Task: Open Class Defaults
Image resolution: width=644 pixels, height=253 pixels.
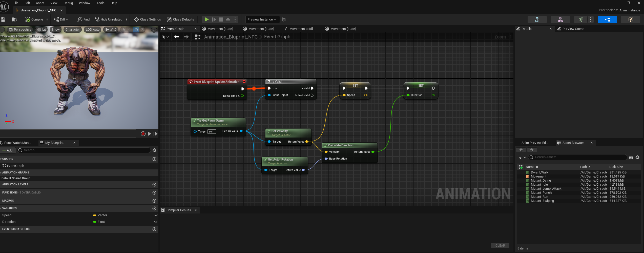Action: click(x=181, y=19)
